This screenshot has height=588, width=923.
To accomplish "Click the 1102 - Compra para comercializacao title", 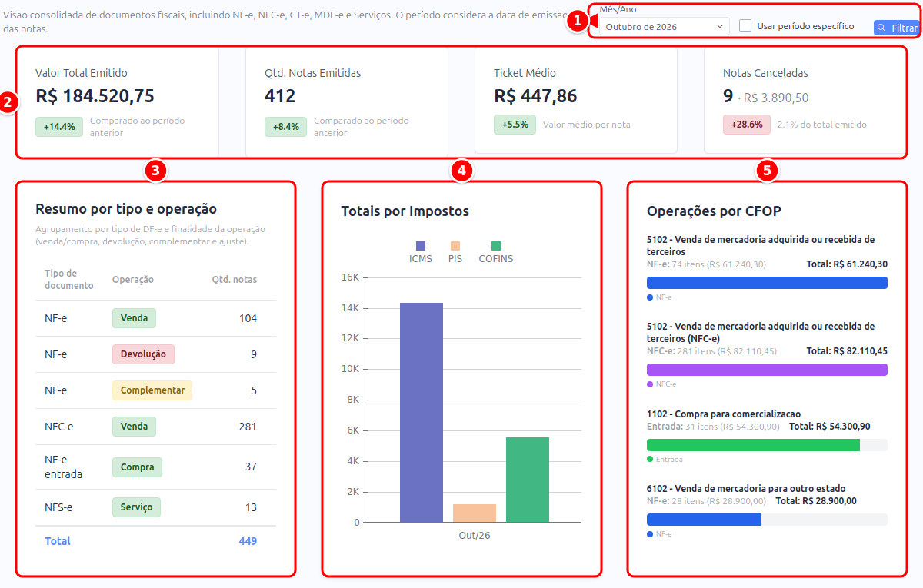I will point(724,414).
